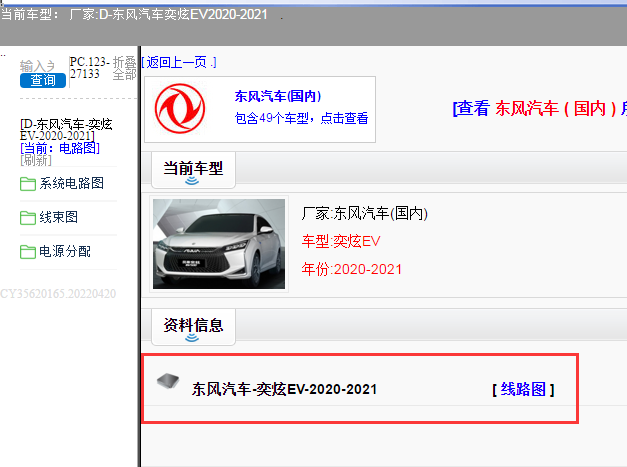
Task: Click the gray book icon beside 东风汽车-奕炫EV-2020-2021
Action: 168,381
